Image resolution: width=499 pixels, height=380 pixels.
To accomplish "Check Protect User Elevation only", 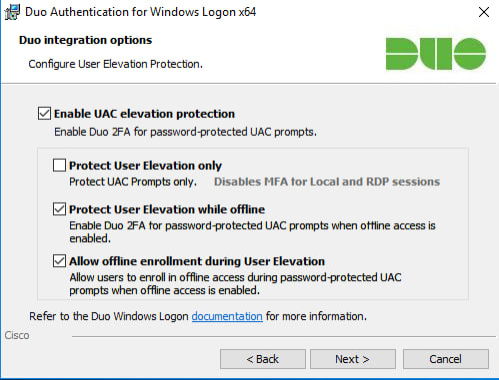I will [x=59, y=165].
